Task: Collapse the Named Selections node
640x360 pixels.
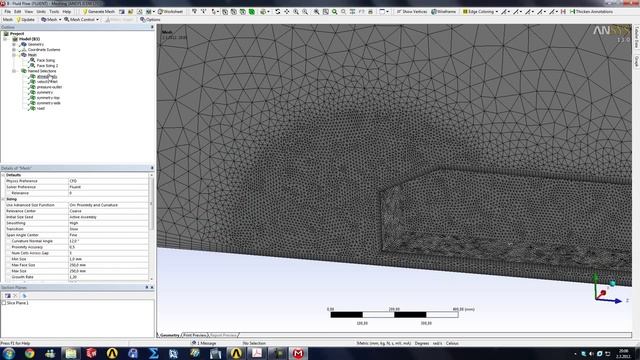Action: point(14,71)
